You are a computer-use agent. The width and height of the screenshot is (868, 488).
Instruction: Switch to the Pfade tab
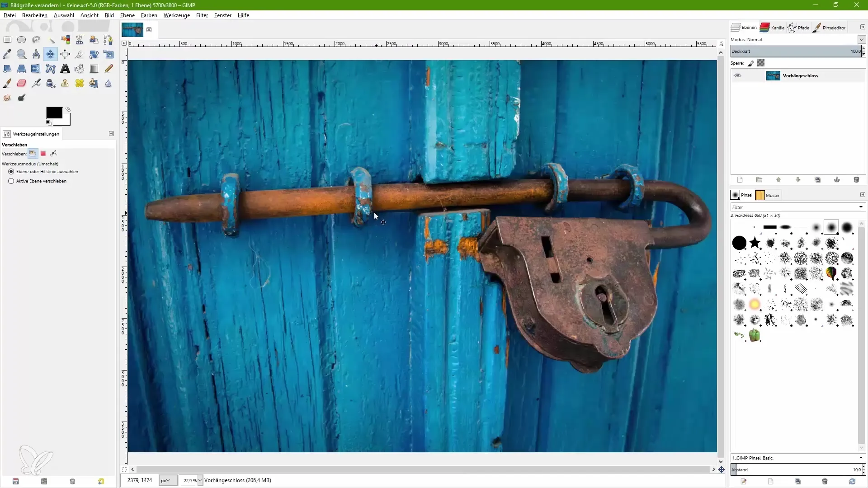tap(798, 28)
